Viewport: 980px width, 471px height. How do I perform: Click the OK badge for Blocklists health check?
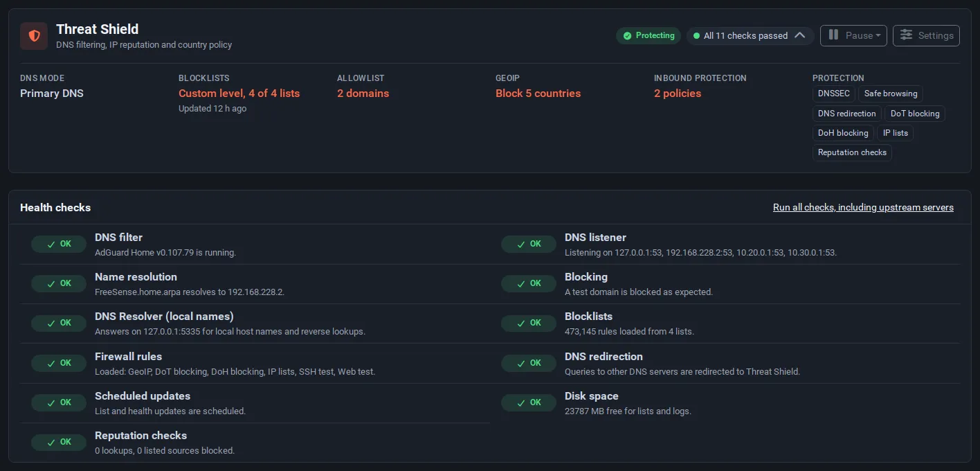point(529,323)
